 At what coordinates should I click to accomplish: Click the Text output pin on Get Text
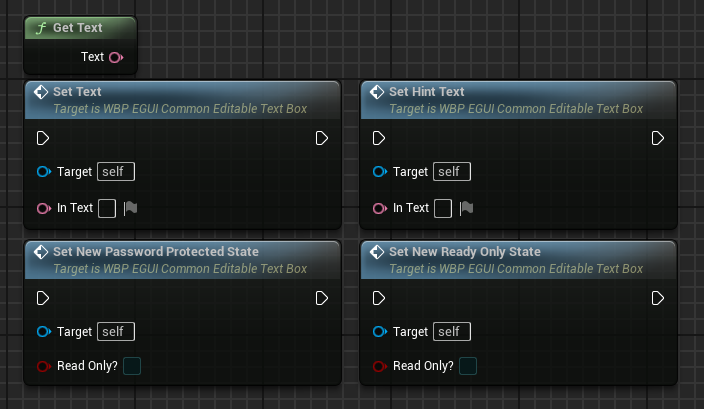click(x=116, y=57)
